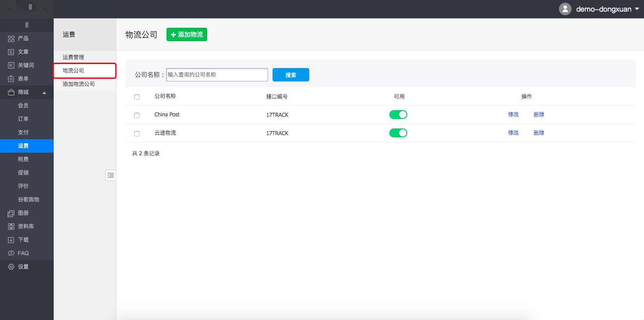Open the Articles (文章) sidebar icon
The height and width of the screenshot is (320, 644).
[12, 52]
